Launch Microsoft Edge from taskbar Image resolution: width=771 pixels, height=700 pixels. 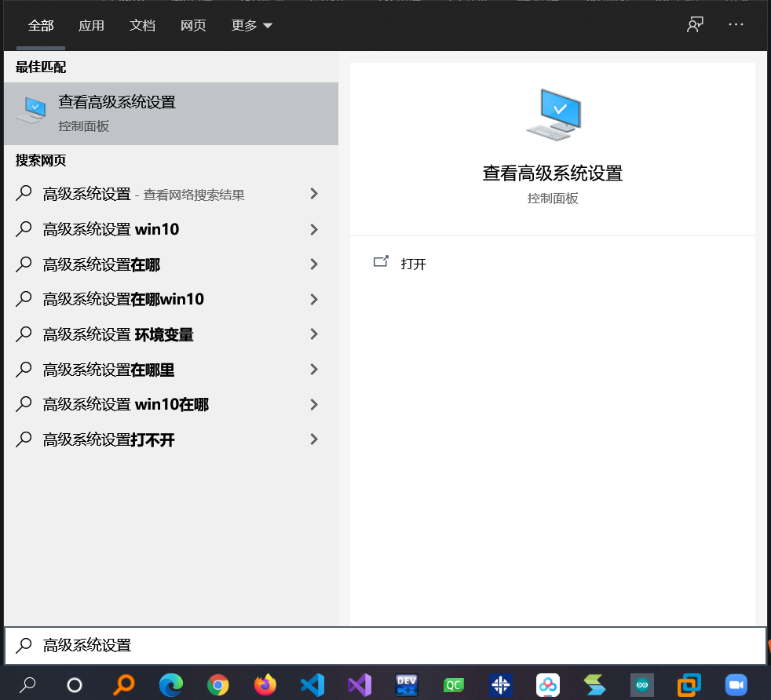170,685
